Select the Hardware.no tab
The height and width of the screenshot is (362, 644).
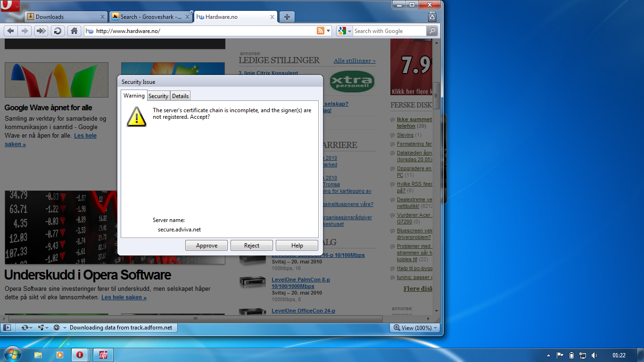[235, 16]
